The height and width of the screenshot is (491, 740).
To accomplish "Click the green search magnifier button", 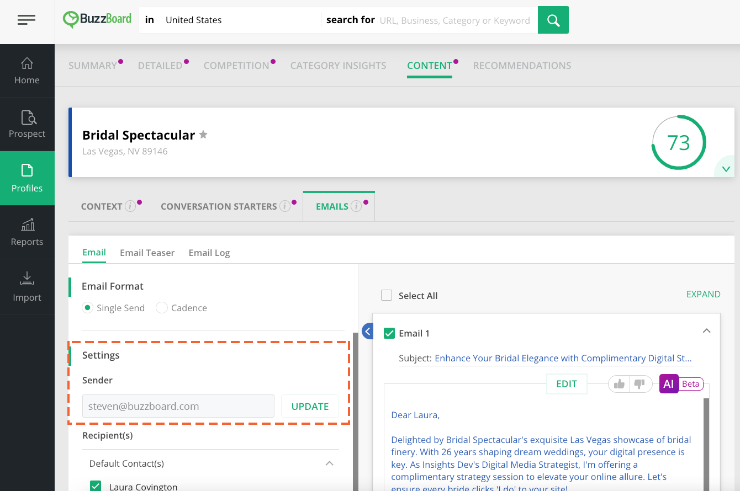I will click(x=553, y=20).
